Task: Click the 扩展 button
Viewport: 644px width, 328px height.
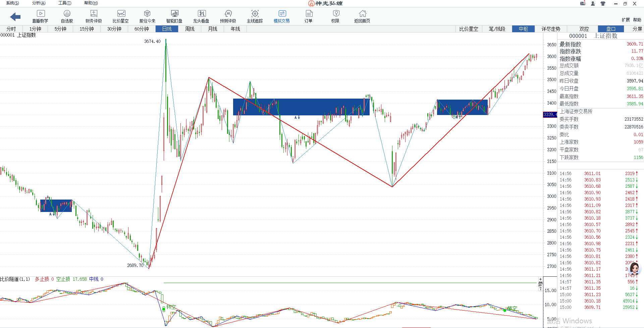Action: 626,20
